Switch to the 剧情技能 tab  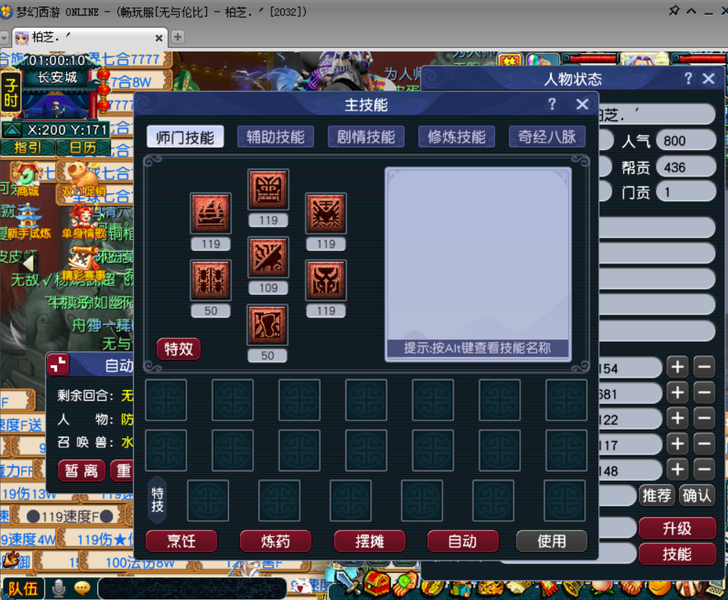click(x=366, y=137)
